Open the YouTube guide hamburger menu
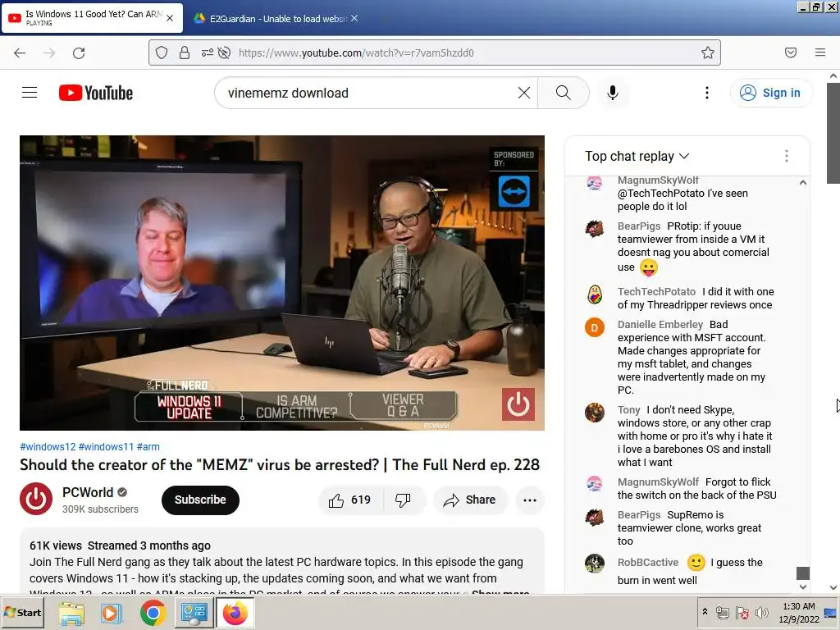Viewport: 840px width, 630px height. (30, 93)
